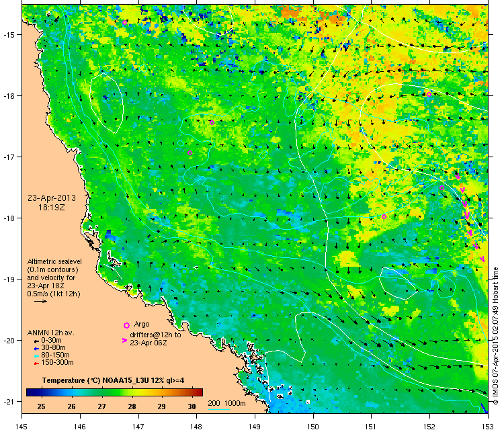Select the Argo float marker at 16°S 152°E
The width and height of the screenshot is (504, 430).
(429, 95)
